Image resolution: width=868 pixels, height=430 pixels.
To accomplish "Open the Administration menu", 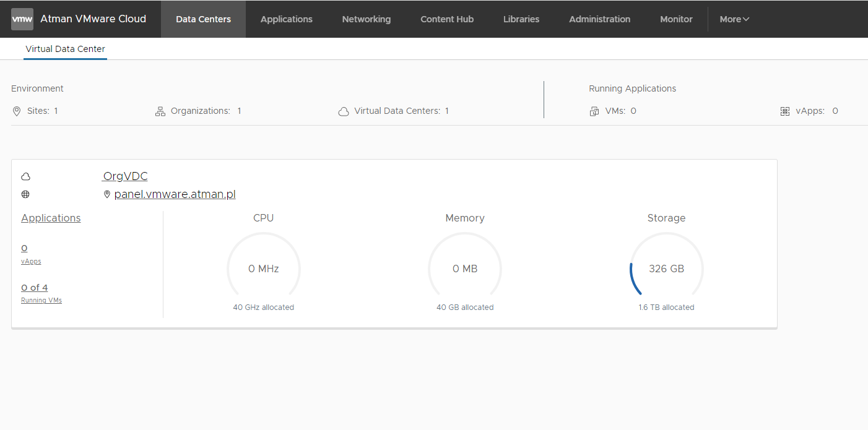I will tap(599, 19).
